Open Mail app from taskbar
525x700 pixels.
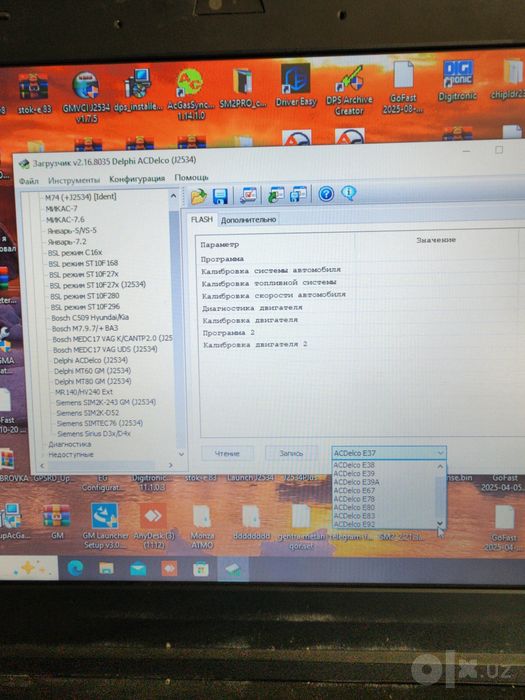point(138,569)
